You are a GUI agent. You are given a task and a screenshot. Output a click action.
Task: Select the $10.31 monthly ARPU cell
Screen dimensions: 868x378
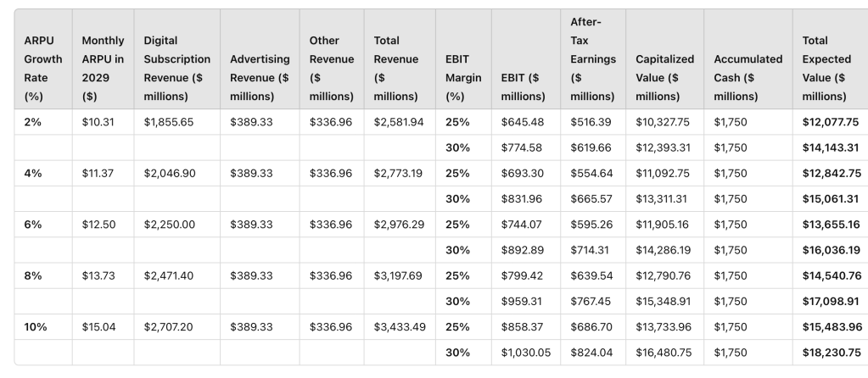[x=98, y=122]
